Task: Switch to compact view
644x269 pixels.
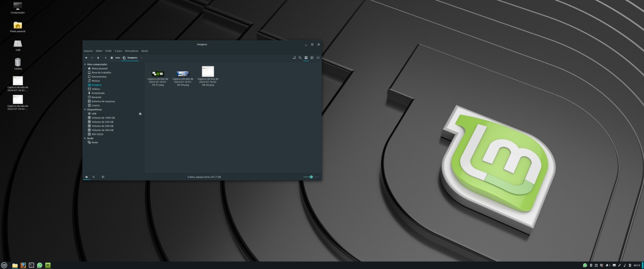Action: click(318, 58)
